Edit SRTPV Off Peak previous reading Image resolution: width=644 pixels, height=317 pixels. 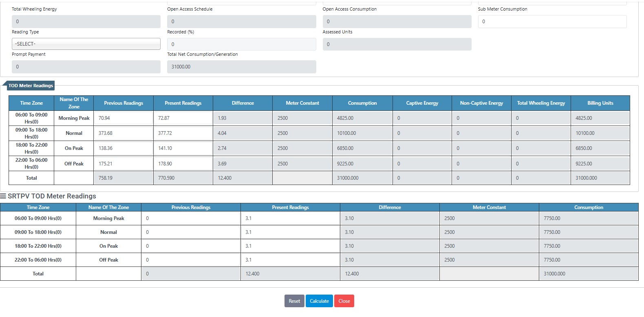(191, 260)
